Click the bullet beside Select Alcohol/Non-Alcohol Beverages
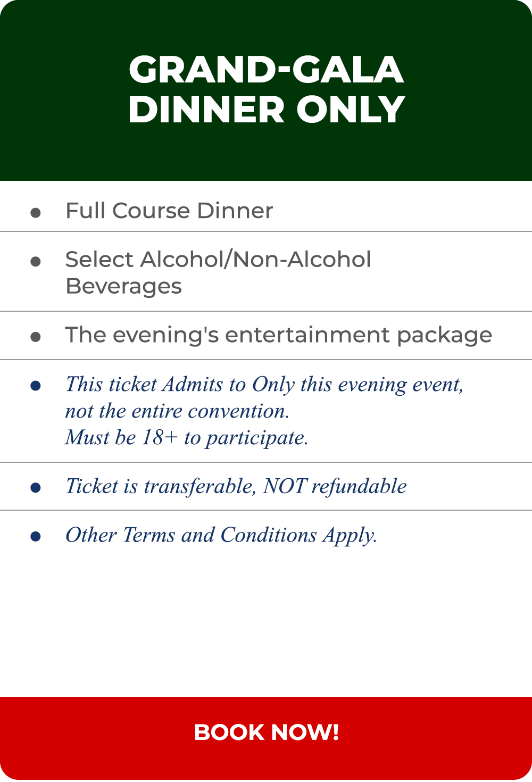Image resolution: width=532 pixels, height=782 pixels. coord(36,261)
